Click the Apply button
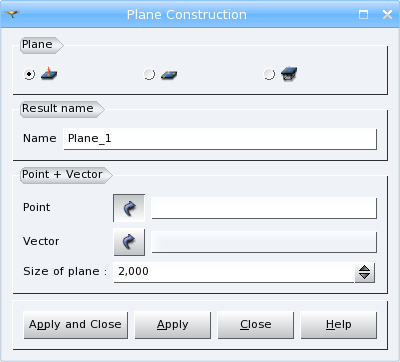 point(173,325)
